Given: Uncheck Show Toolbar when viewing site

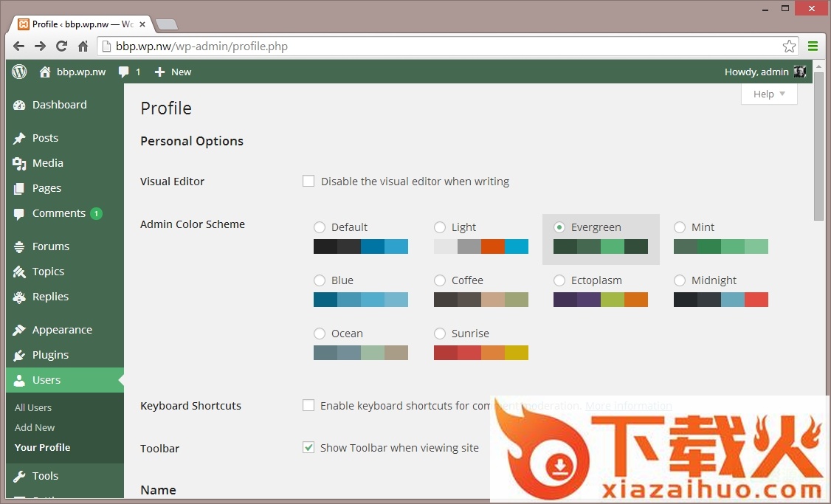Looking at the screenshot, I should pos(308,447).
